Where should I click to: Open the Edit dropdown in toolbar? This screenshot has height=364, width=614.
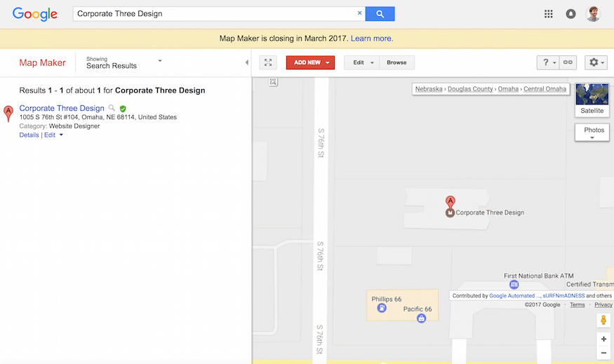click(x=362, y=62)
